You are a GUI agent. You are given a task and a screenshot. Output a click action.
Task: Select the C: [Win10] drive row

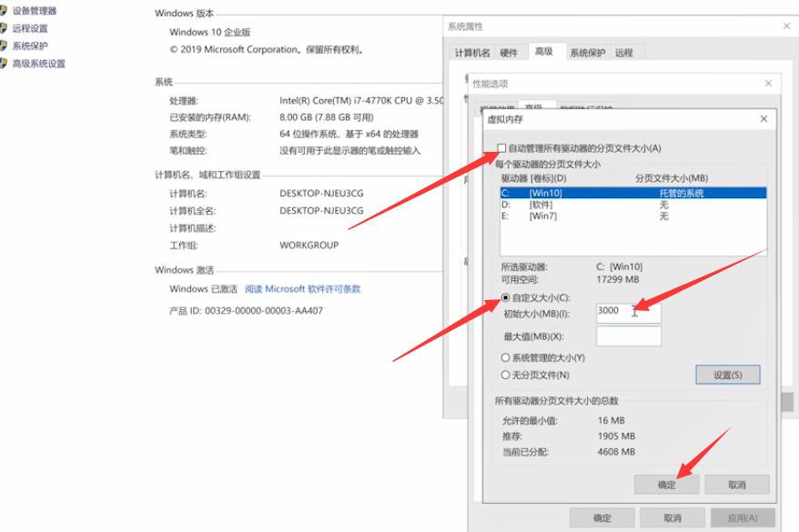(633, 193)
